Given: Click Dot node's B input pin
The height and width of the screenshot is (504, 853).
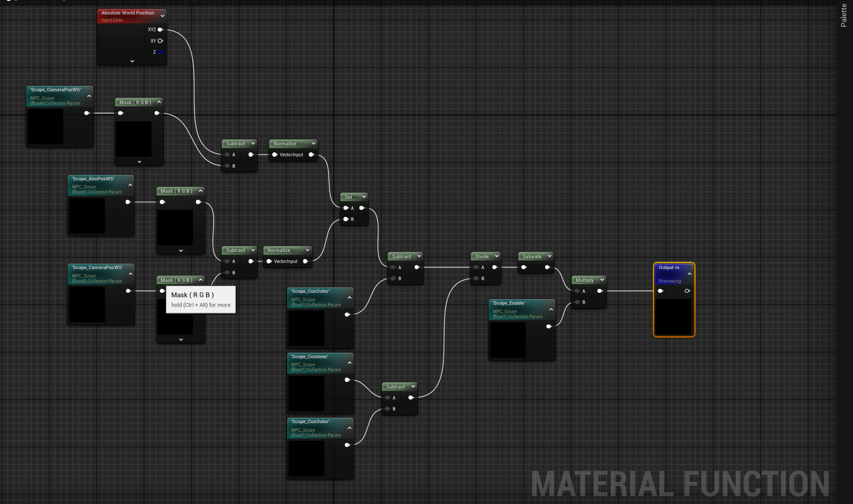Looking at the screenshot, I should pos(346,219).
